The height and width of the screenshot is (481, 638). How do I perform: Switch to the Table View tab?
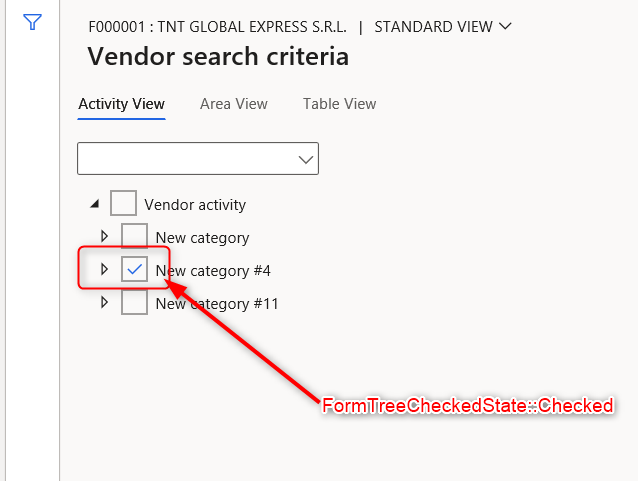[339, 104]
